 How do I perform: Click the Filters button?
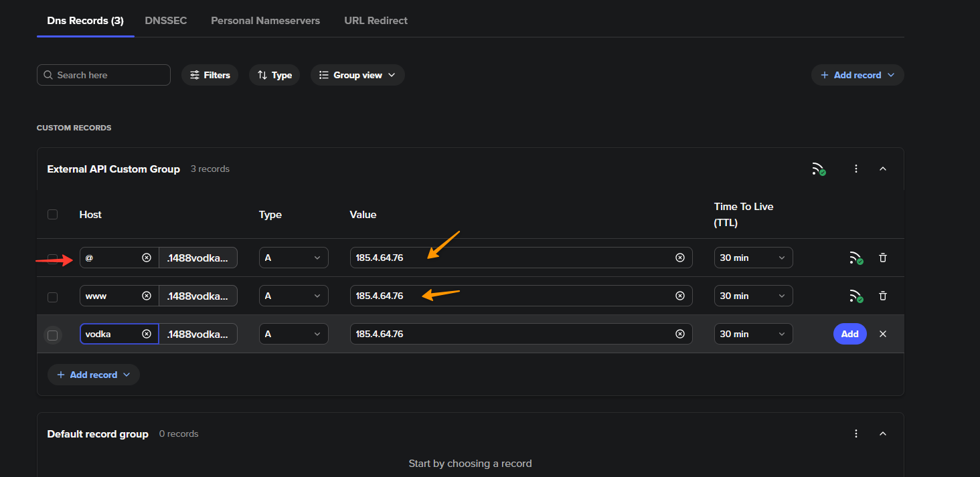(210, 75)
